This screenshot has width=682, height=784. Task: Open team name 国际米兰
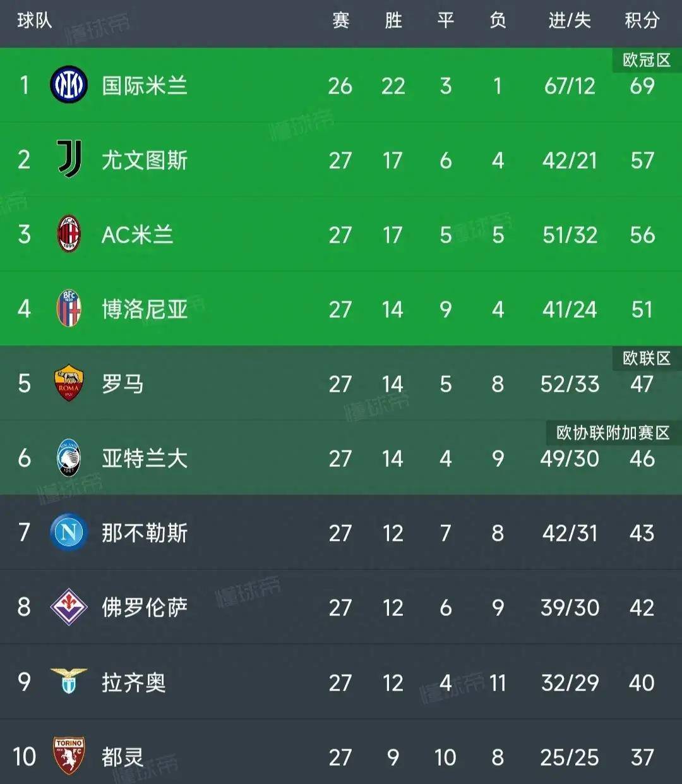point(145,86)
